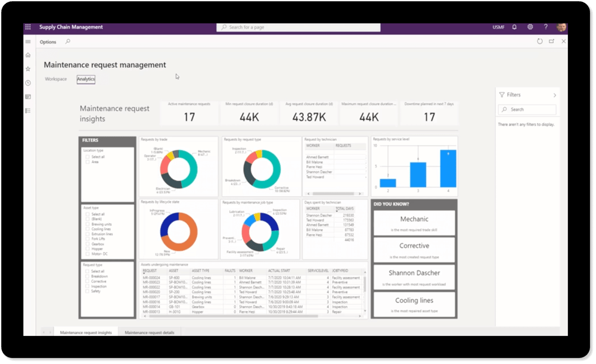The width and height of the screenshot is (596, 364).
Task: Check the Breakdown request type filter
Action: (x=87, y=276)
